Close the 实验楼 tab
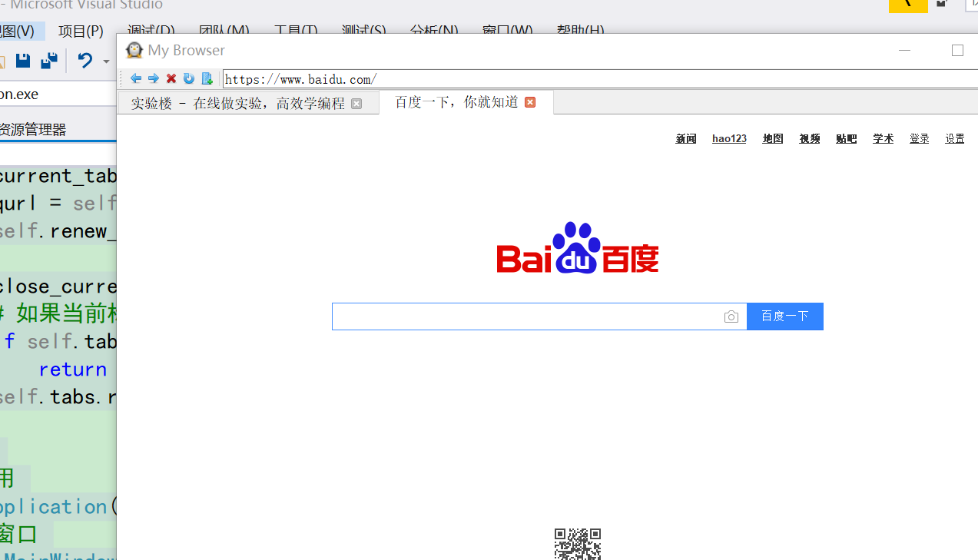 [356, 104]
